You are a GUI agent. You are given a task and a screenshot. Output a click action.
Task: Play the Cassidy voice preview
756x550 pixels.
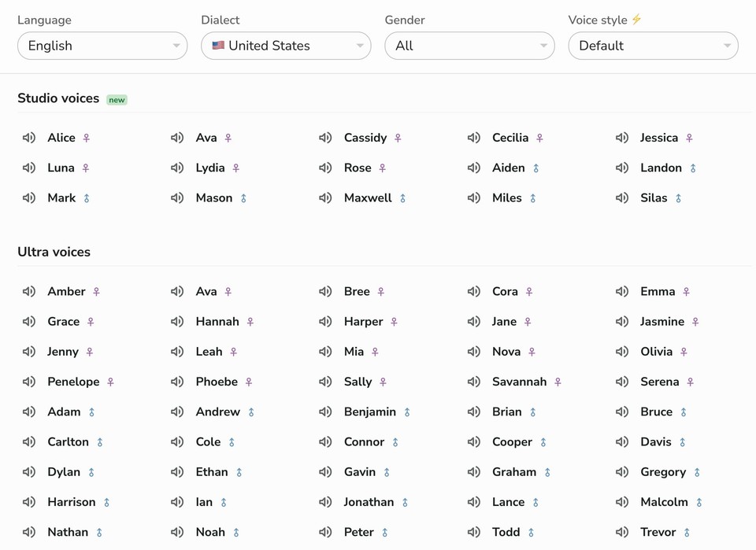pyautogui.click(x=325, y=138)
